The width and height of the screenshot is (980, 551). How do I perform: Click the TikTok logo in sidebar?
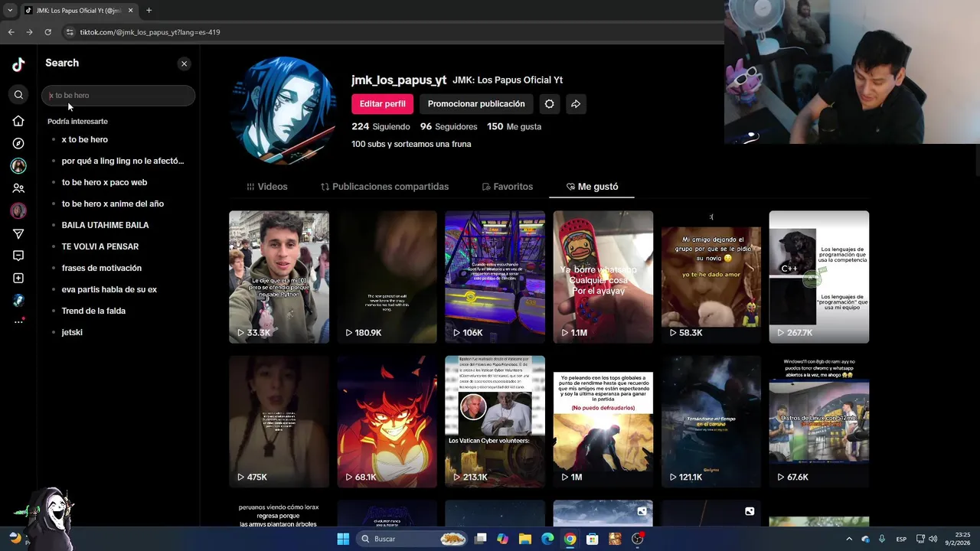18,65
